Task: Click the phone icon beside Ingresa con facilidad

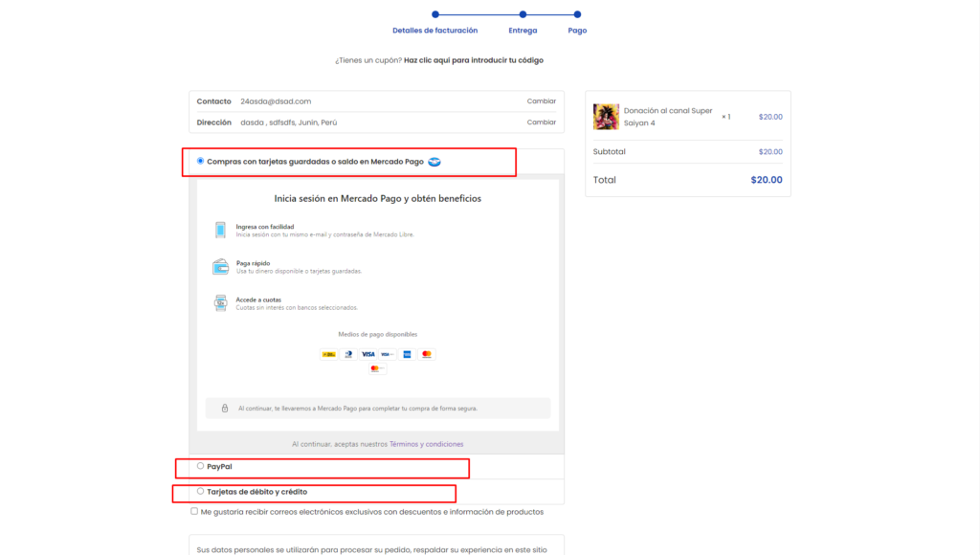Action: point(220,230)
